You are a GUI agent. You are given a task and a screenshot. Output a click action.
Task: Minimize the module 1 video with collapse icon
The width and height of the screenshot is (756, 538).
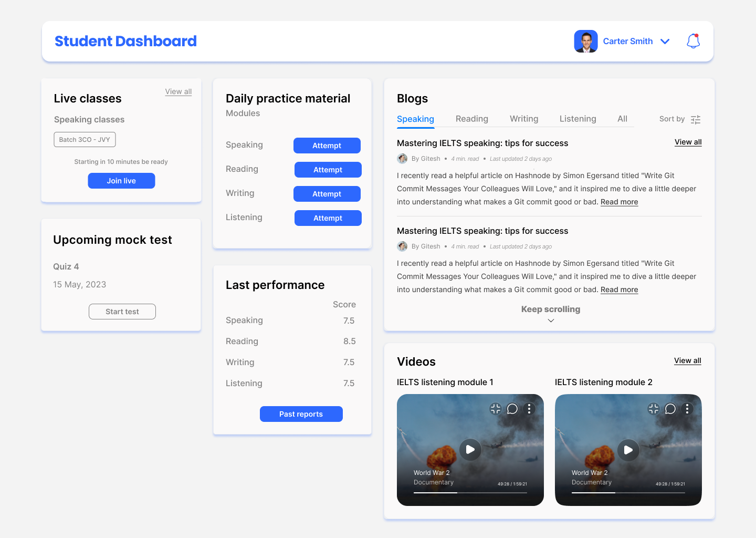(496, 409)
